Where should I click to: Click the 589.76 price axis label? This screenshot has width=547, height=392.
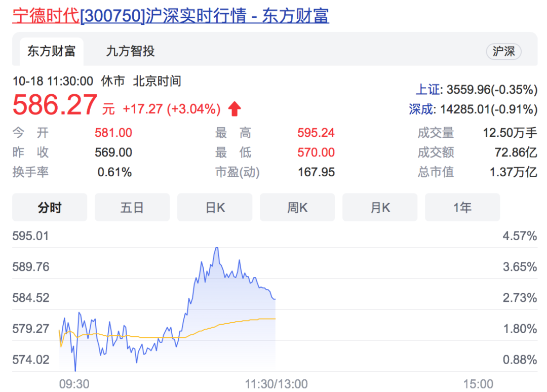31,267
